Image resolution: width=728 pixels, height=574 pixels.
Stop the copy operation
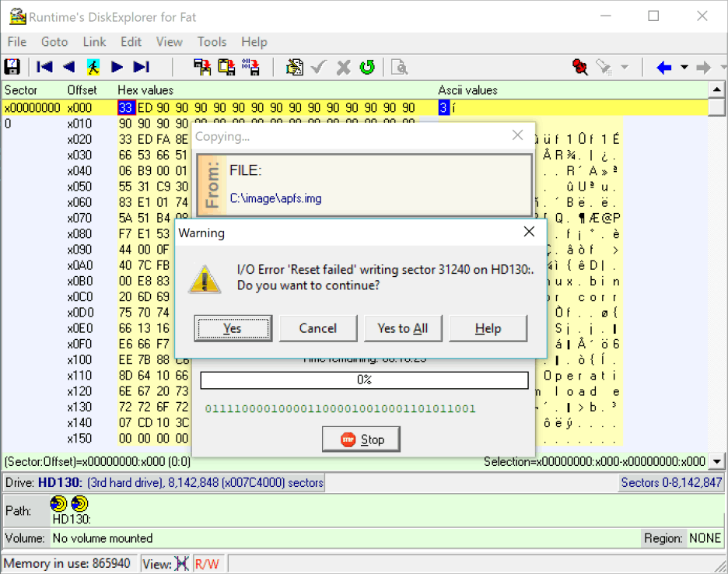pos(362,439)
